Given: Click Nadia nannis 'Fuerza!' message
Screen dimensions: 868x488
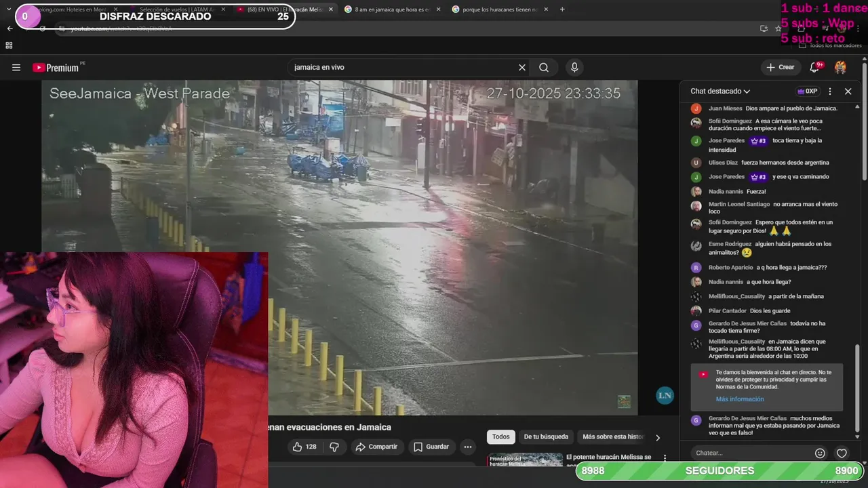Looking at the screenshot, I should (756, 192).
